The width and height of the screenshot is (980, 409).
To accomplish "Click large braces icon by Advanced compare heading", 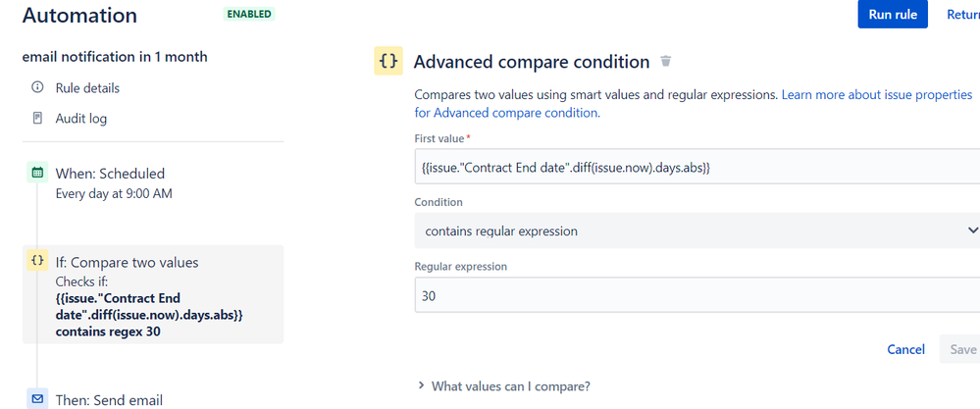I will click(x=388, y=62).
